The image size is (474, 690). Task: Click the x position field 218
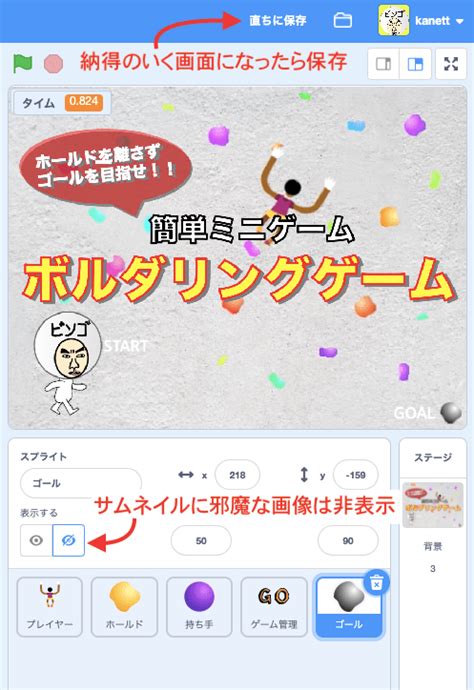point(237,475)
